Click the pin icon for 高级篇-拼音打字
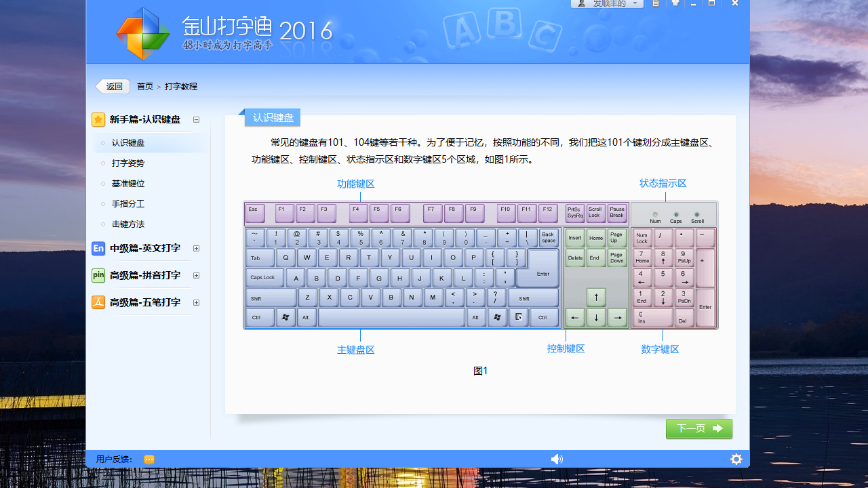The width and height of the screenshot is (868, 488). [98, 275]
